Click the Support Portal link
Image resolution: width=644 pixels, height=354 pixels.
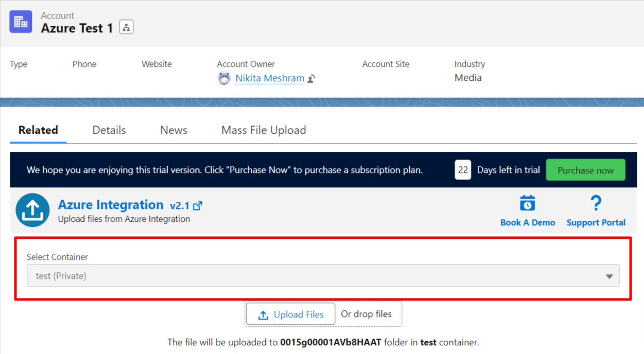click(596, 222)
